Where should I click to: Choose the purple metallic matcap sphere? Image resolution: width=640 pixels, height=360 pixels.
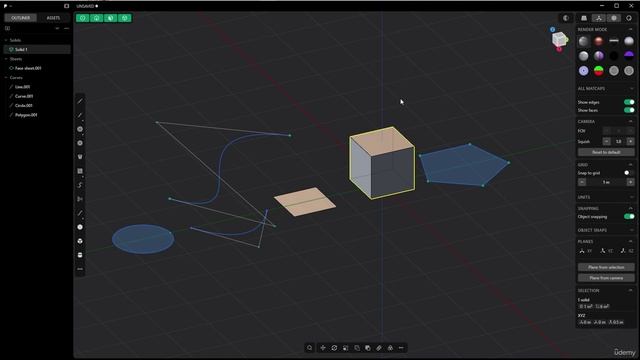click(599, 56)
